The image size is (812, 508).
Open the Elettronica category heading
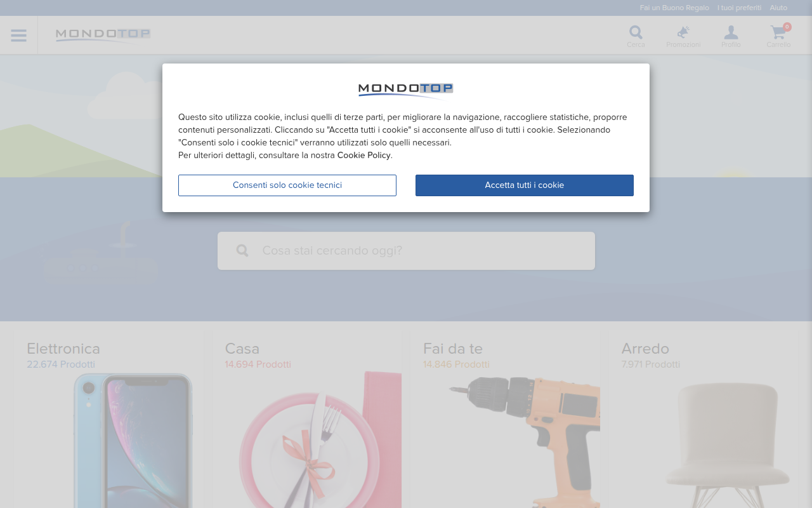point(63,349)
